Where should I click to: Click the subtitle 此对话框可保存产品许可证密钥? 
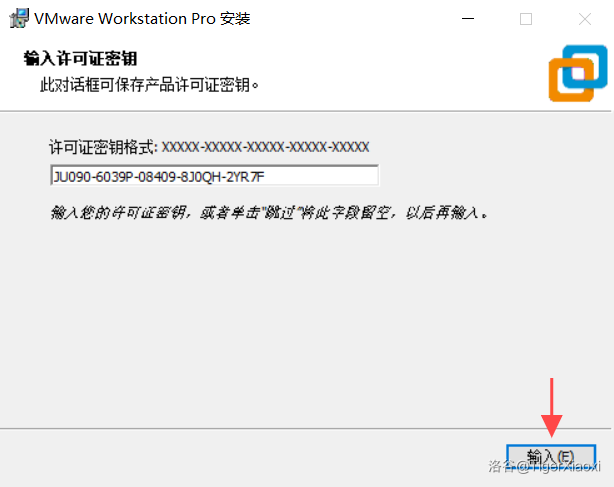click(149, 85)
